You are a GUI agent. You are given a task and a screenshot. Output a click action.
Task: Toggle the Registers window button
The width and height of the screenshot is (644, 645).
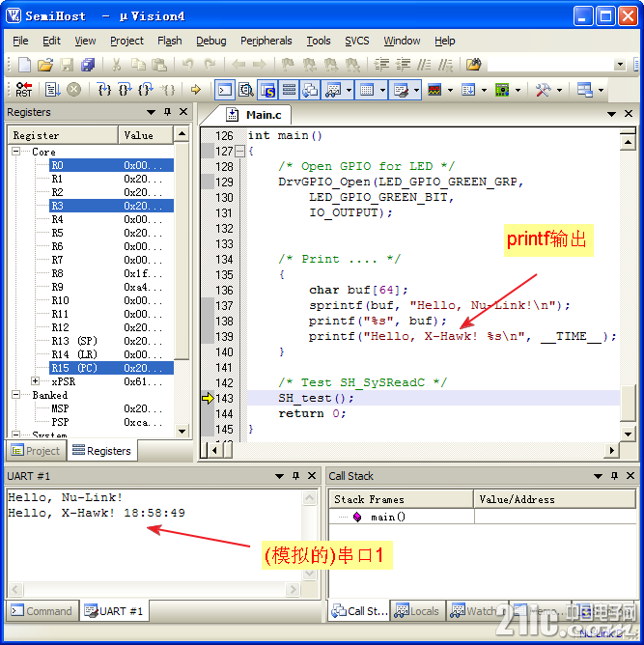pyautogui.click(x=289, y=90)
